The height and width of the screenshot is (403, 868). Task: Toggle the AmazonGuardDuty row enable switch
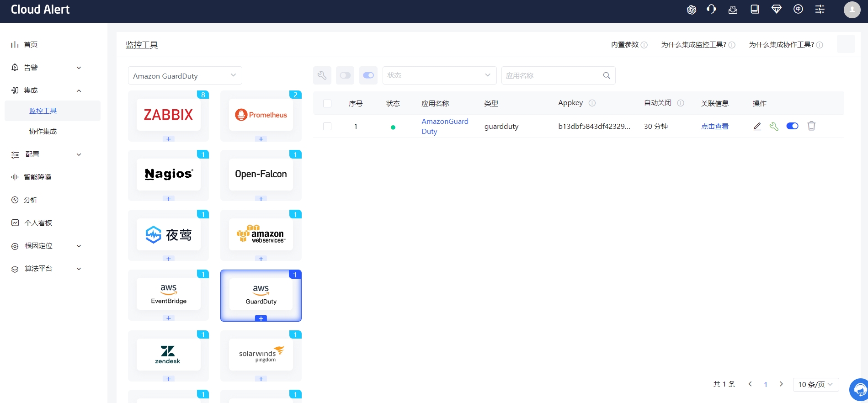793,126
